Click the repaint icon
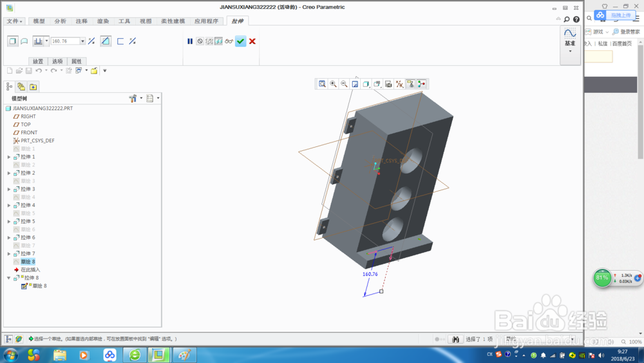The height and width of the screenshot is (363, 644). [x=355, y=84]
